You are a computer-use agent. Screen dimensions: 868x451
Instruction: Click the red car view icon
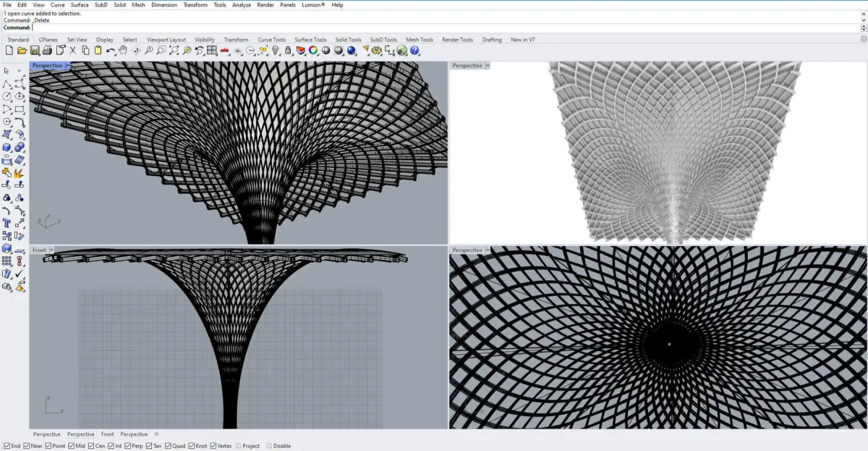pos(224,51)
